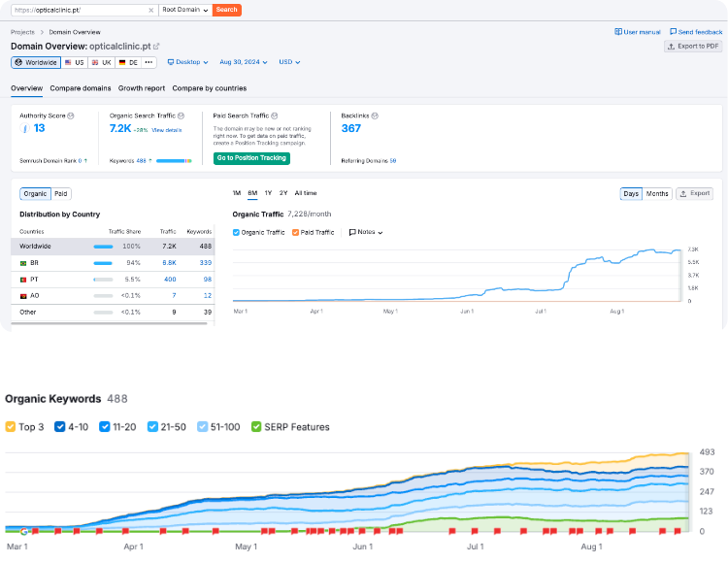Select Days chart granularity
This screenshot has height=563, width=728.
(631, 194)
